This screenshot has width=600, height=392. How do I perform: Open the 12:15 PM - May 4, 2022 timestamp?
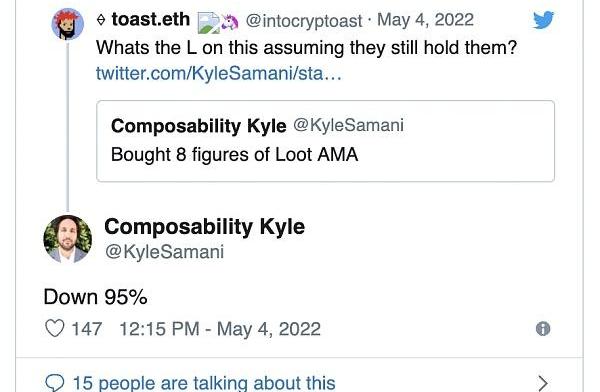click(220, 329)
